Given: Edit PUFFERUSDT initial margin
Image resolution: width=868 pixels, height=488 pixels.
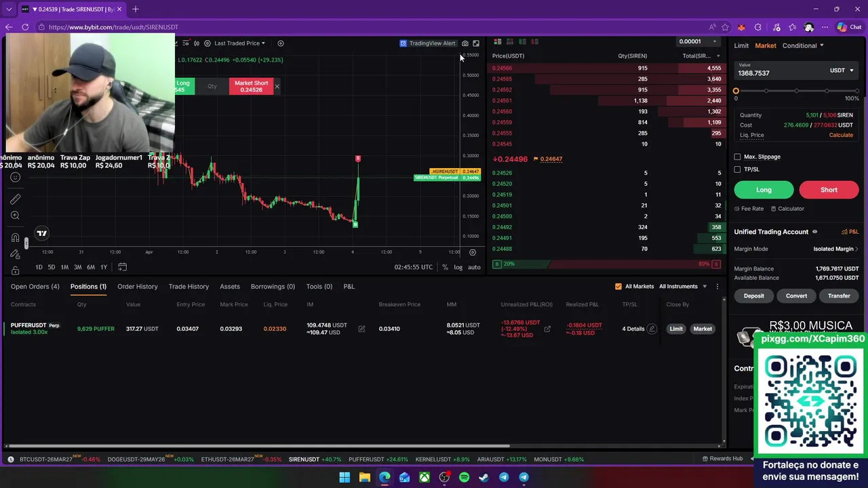Looking at the screenshot, I should click(361, 329).
